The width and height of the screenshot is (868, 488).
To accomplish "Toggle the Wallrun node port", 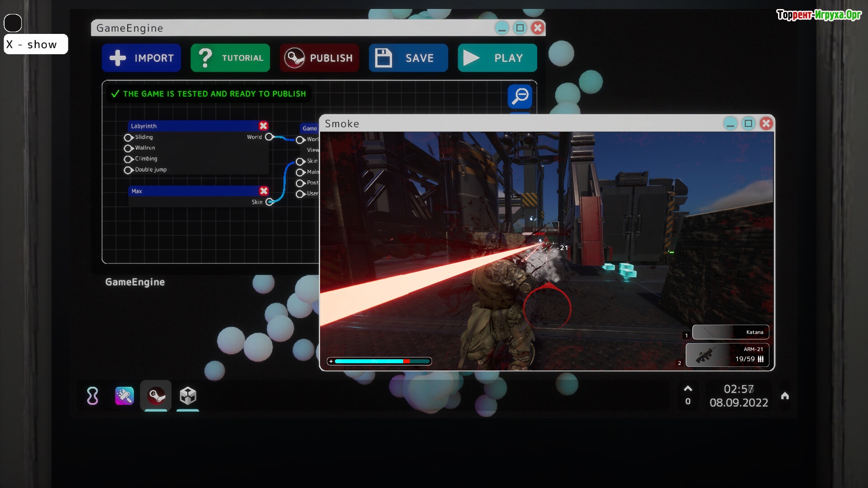I will 128,148.
